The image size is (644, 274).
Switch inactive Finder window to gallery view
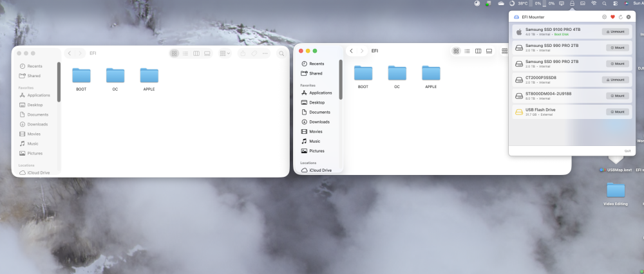[207, 53]
